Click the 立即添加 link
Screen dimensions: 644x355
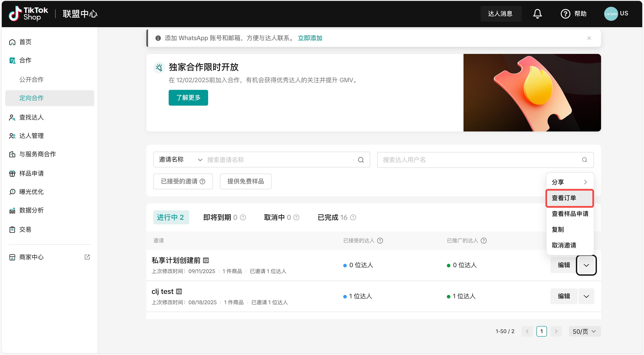(310, 38)
